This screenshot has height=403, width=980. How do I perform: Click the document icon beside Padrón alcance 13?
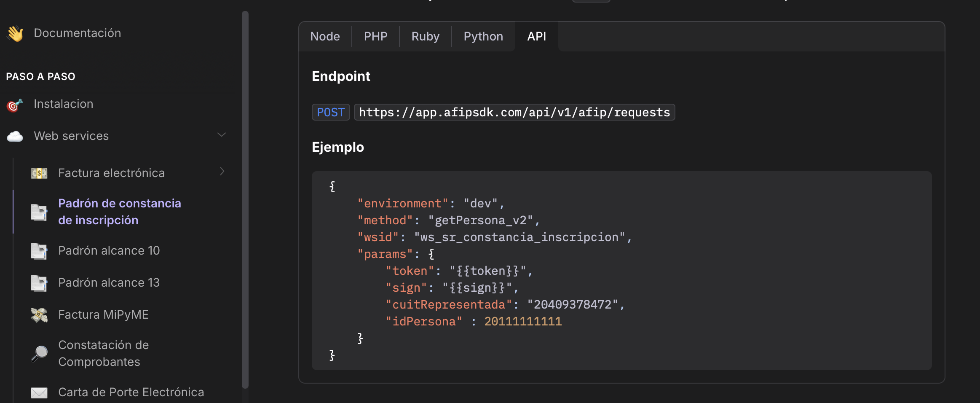tap(39, 283)
